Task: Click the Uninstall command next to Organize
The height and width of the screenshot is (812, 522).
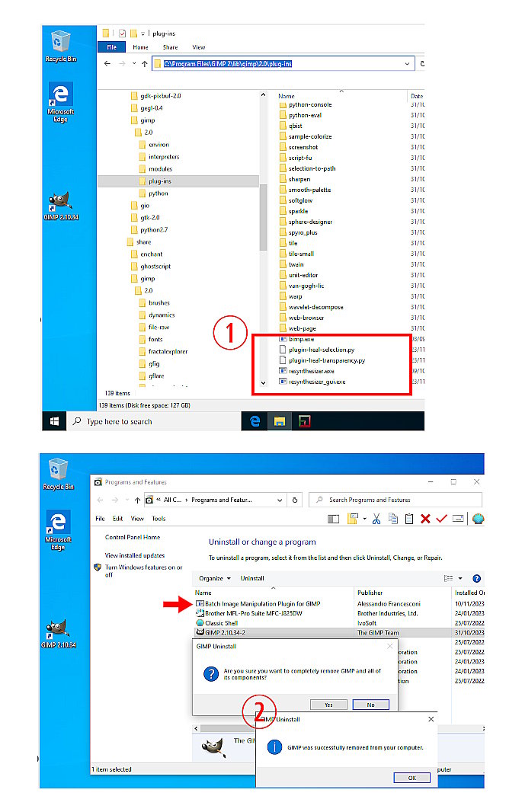Action: click(x=252, y=578)
